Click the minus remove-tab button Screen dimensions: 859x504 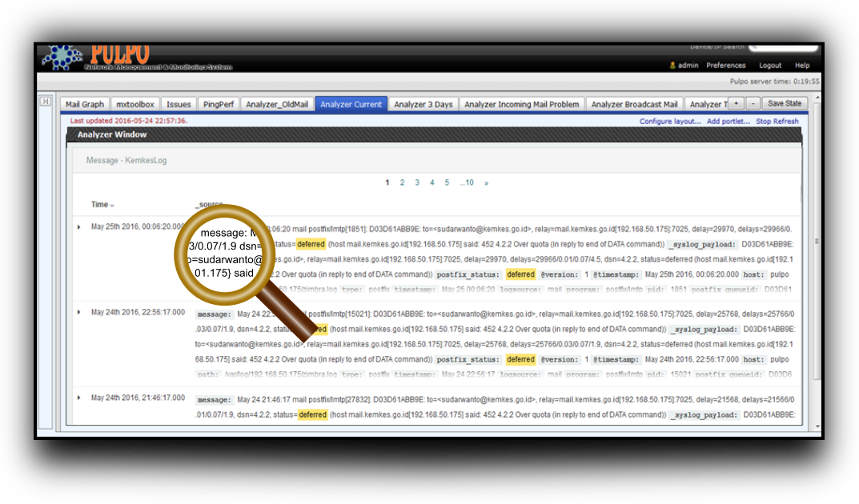[x=753, y=104]
